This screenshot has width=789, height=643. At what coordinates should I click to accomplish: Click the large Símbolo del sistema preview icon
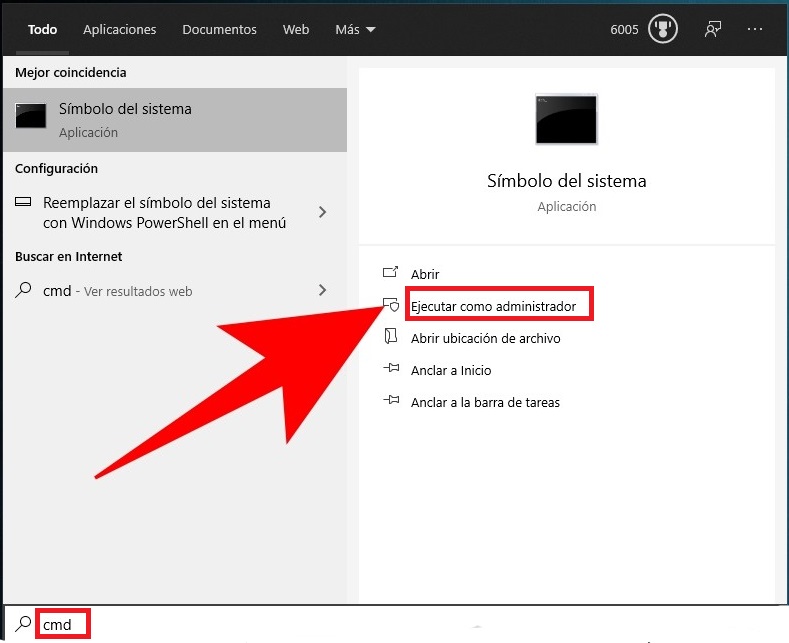[566, 119]
